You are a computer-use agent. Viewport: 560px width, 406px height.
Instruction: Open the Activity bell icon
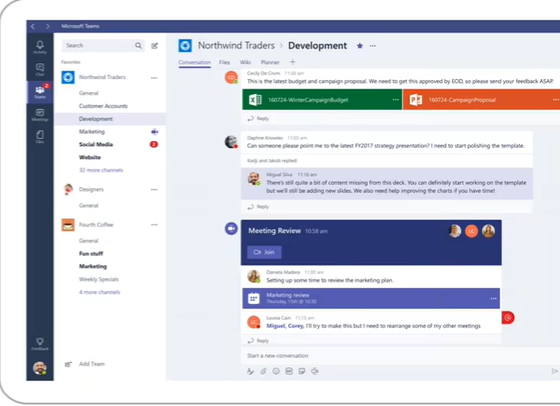(x=40, y=47)
